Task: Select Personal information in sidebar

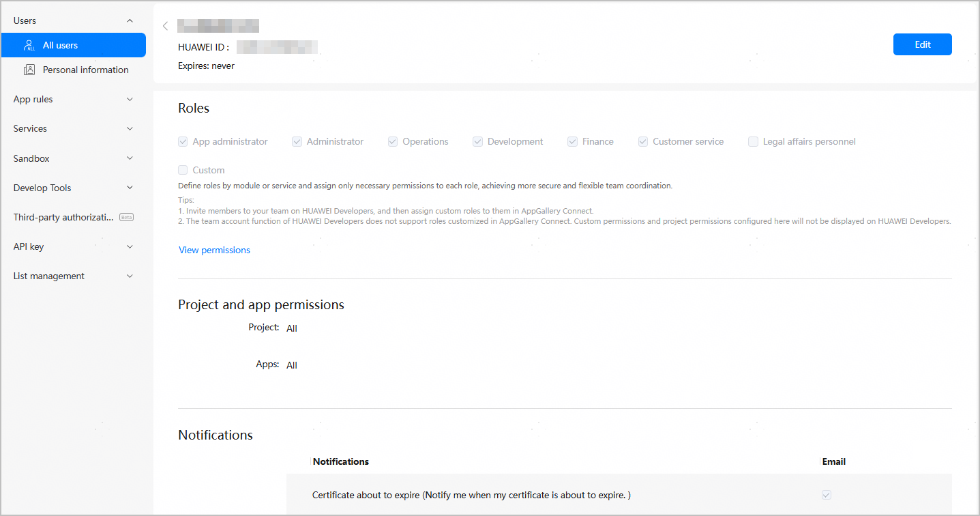Action: pyautogui.click(x=85, y=70)
